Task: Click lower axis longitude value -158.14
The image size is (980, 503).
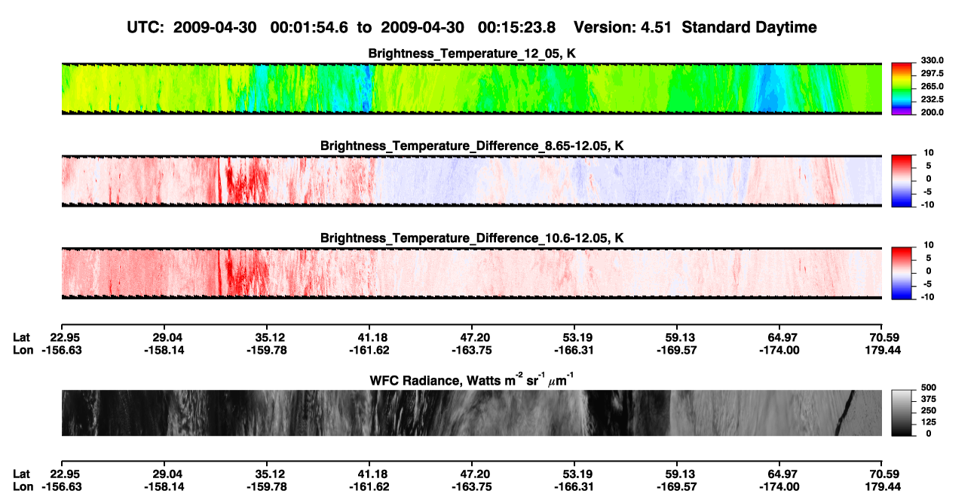Action: 165,486
